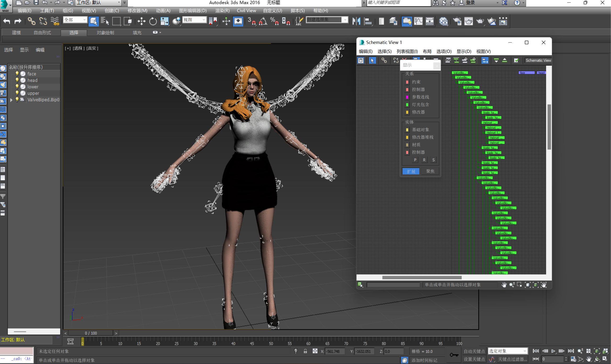Toggle the Angle Snap icon
This screenshot has height=364, width=611.
(x=263, y=21)
